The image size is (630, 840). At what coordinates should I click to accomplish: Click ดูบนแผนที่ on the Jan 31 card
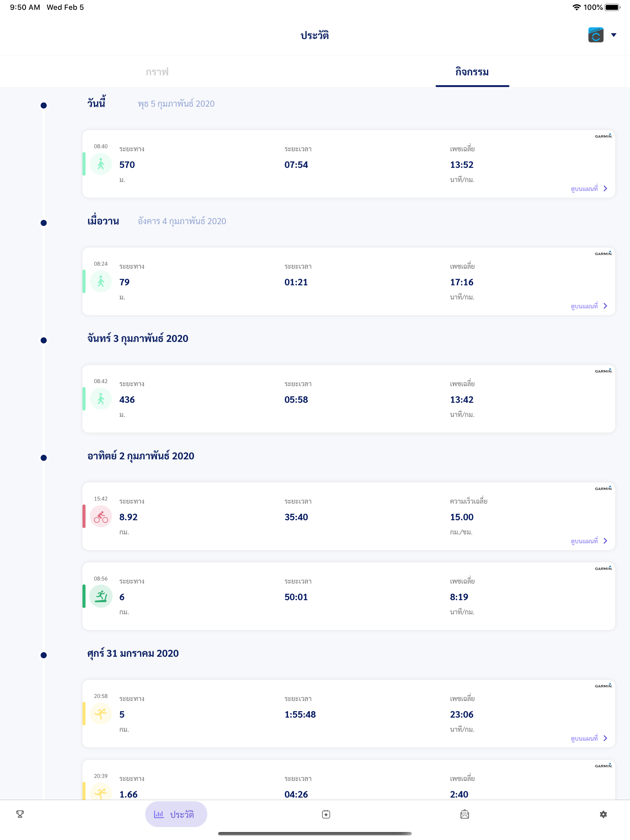click(x=585, y=738)
